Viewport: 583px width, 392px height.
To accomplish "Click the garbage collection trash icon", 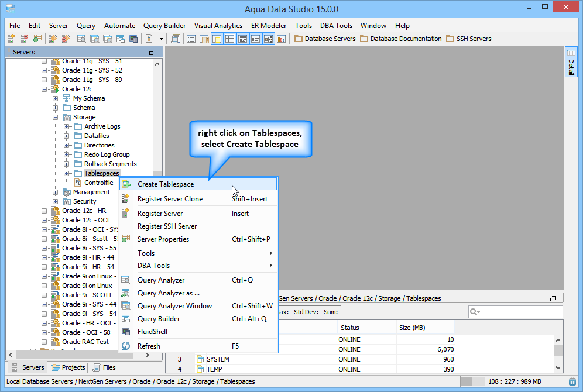I will (572, 381).
